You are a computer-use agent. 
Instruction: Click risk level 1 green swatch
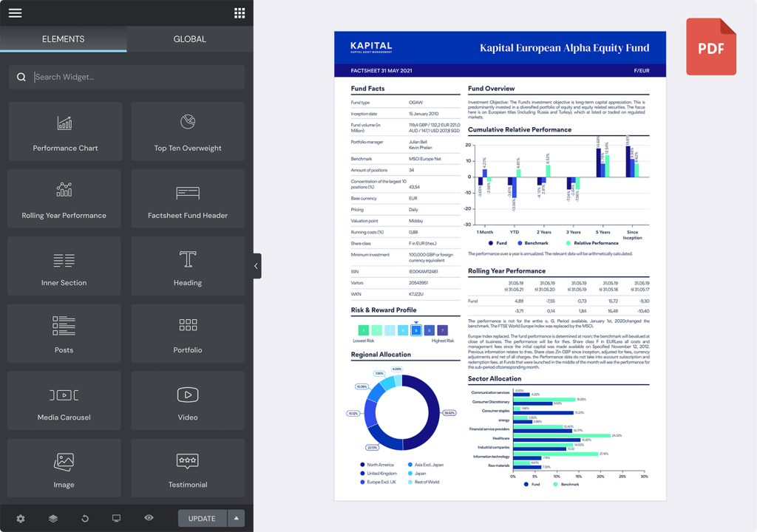(364, 330)
